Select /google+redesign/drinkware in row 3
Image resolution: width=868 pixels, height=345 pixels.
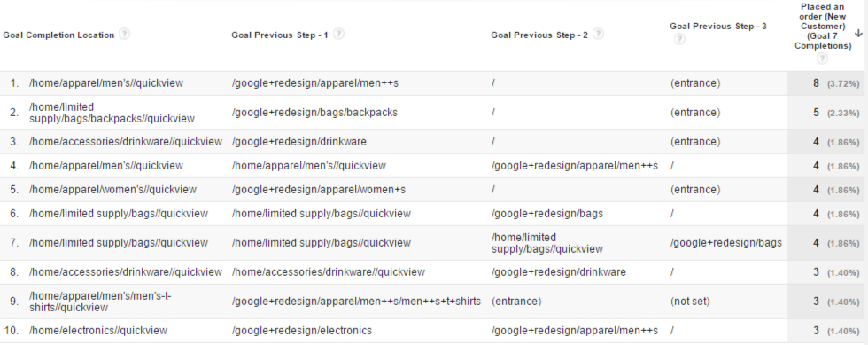299,141
